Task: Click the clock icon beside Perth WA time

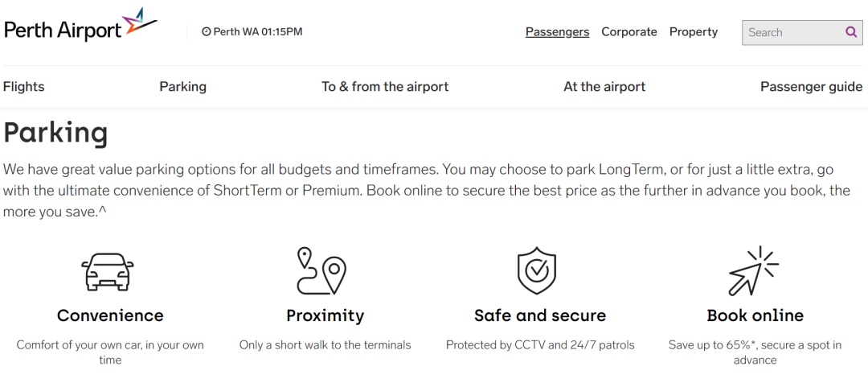Action: point(206,32)
